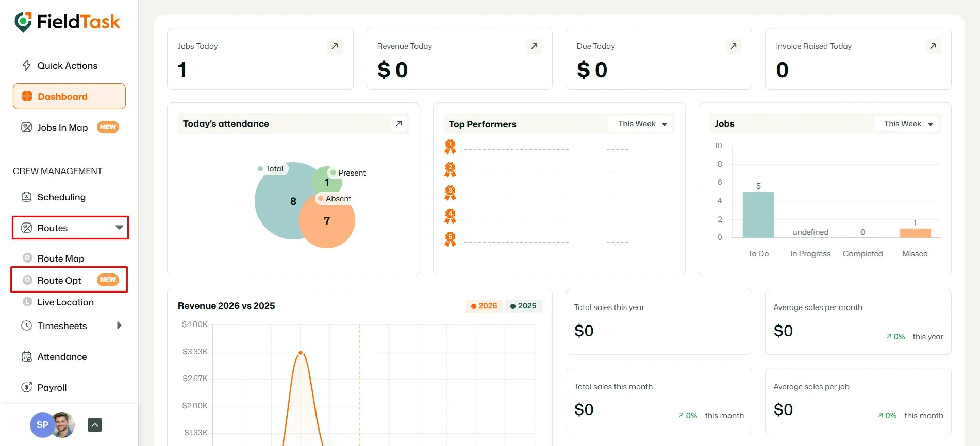Click the Completed axis label
The height and width of the screenshot is (446, 980).
tap(862, 254)
